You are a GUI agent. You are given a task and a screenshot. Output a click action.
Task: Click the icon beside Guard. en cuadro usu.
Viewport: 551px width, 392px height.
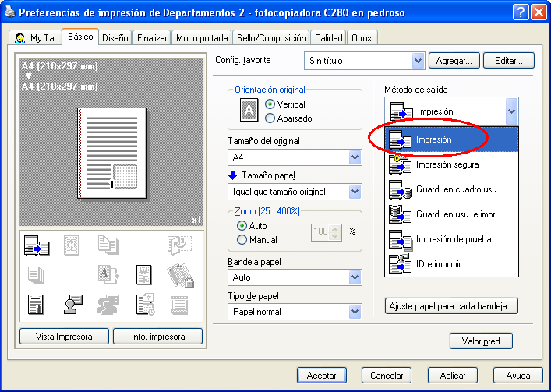(401, 189)
